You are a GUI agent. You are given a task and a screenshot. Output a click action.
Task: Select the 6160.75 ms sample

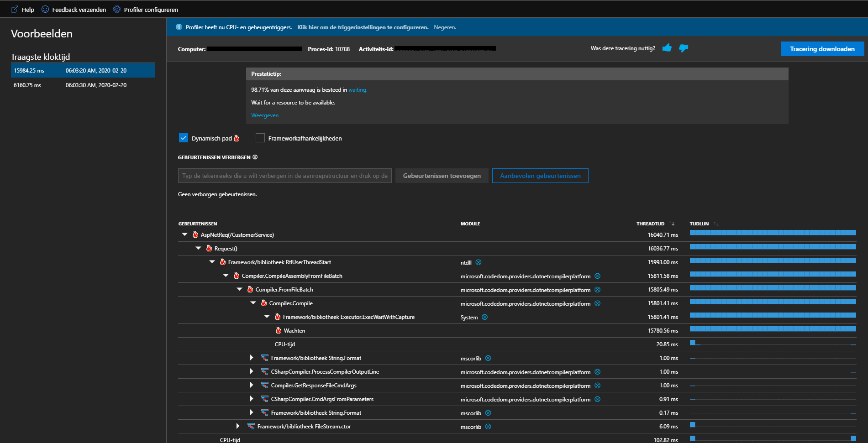83,85
